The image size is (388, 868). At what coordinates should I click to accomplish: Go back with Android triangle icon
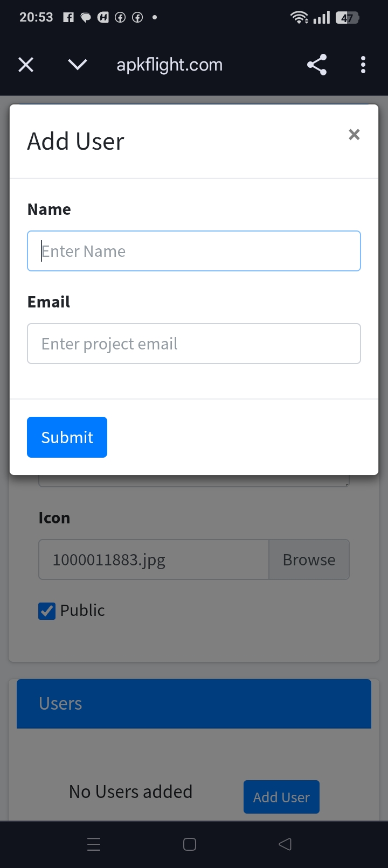pyautogui.click(x=285, y=844)
